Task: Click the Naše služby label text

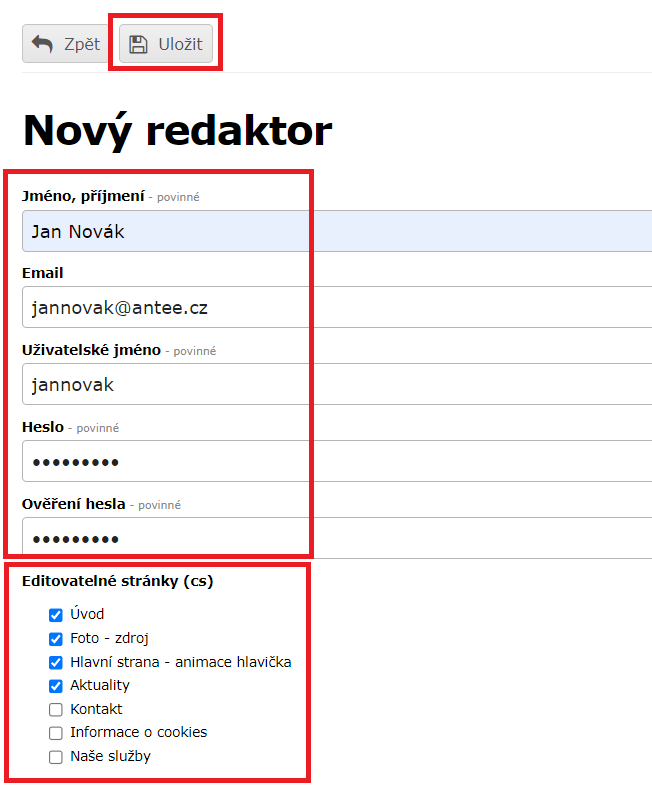Action: (x=110, y=757)
